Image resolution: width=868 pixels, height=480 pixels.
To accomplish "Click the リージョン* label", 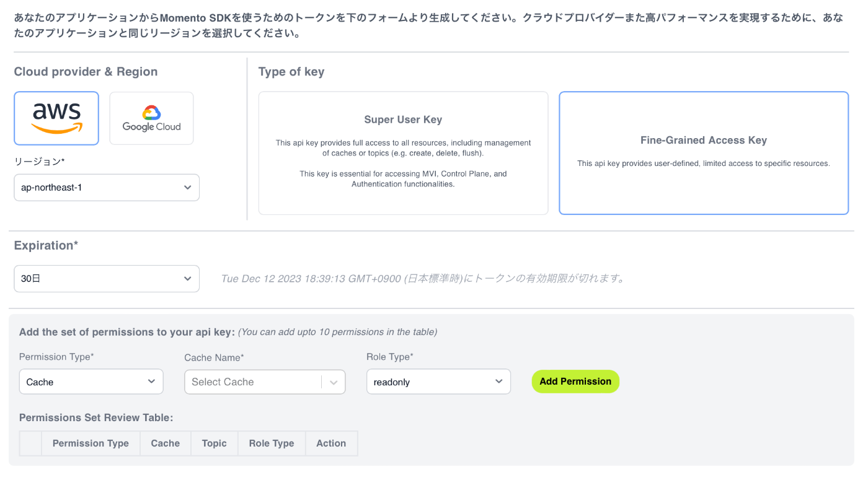I will [39, 162].
